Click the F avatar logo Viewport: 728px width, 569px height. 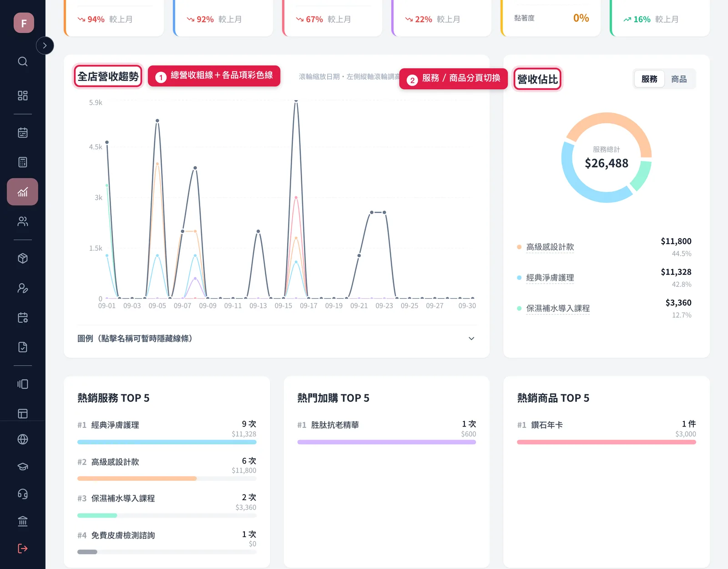(x=24, y=23)
